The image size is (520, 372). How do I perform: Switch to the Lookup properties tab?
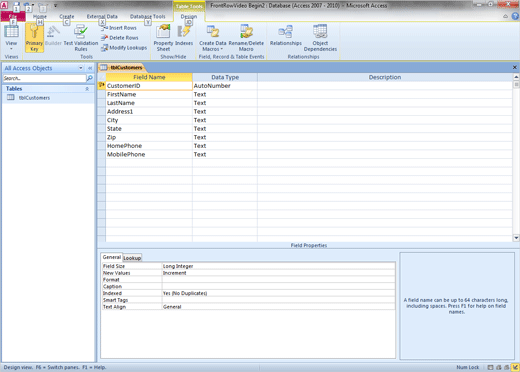coord(132,258)
